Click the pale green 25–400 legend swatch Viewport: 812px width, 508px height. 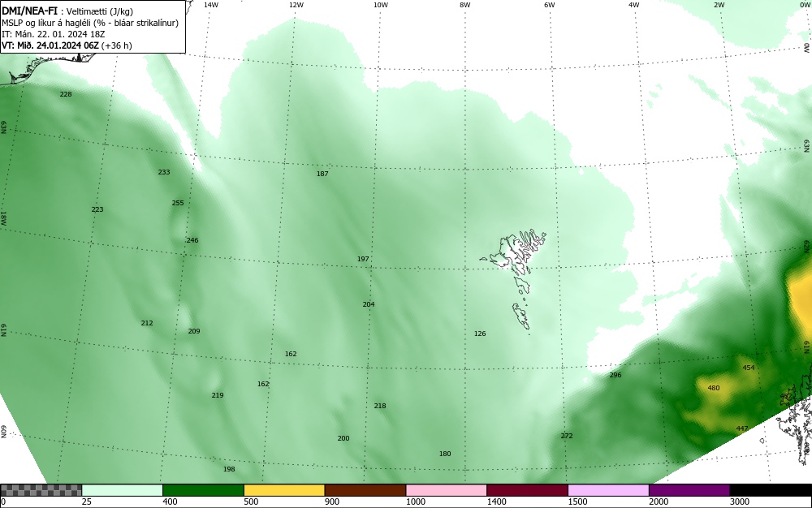123,490
